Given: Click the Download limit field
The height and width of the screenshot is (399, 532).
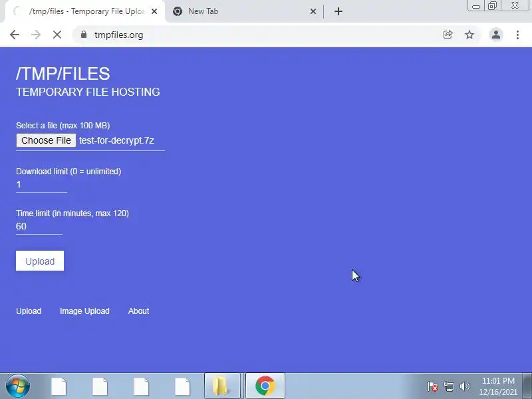Looking at the screenshot, I should pyautogui.click(x=41, y=185).
